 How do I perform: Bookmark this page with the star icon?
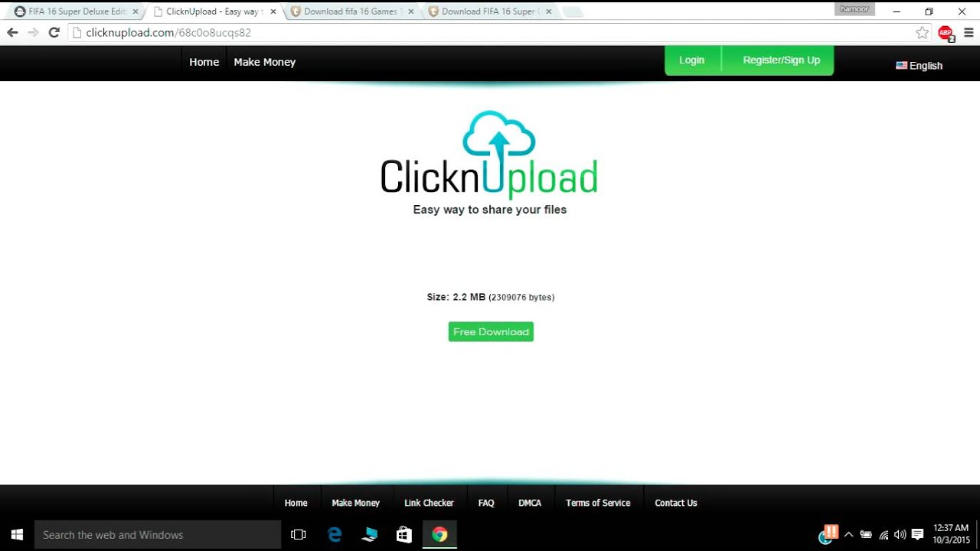pos(922,33)
